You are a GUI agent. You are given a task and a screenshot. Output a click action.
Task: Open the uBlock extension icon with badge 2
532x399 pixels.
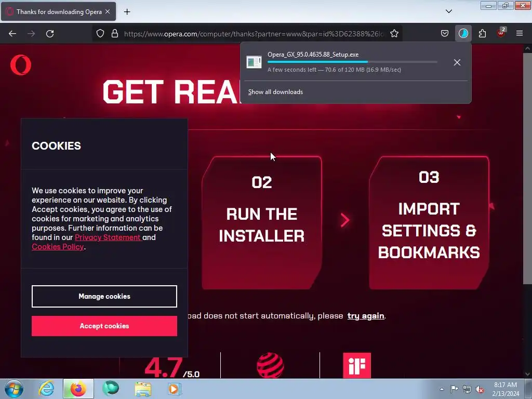point(501,33)
